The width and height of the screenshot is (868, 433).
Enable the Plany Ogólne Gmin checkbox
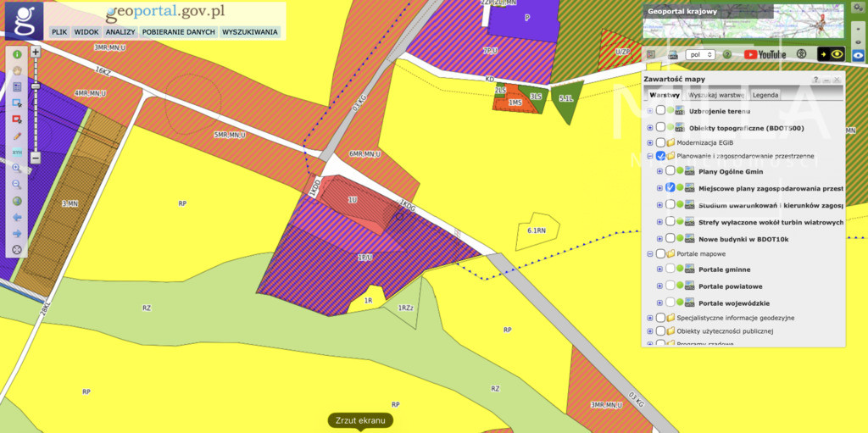click(670, 170)
